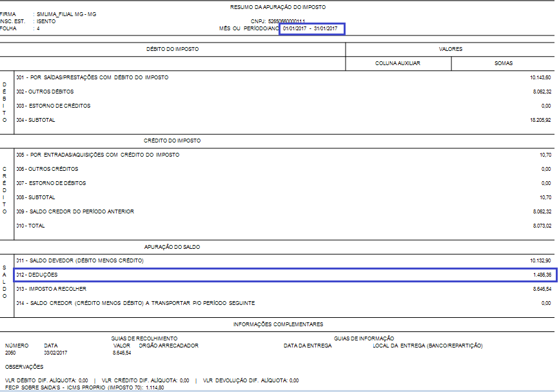This screenshot has width=559, height=392.
Task: Select '009 - SALDO CREDOR DO PERÍODO ANTERIOR'
Action: coord(75,211)
